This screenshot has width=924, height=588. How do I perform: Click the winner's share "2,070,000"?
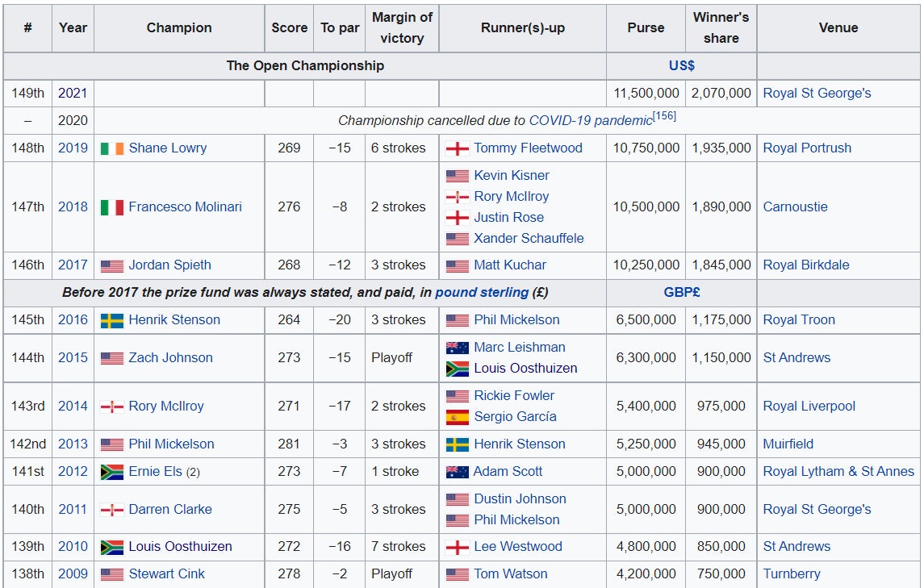tap(721, 93)
